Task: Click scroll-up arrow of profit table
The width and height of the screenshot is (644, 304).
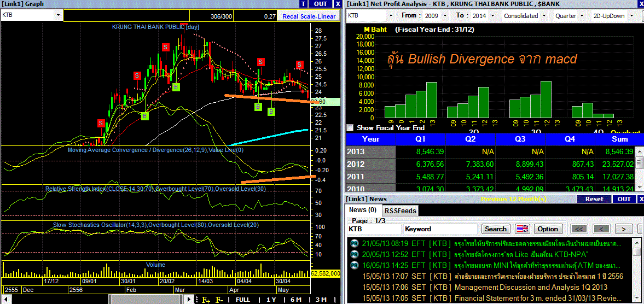Action: click(640, 150)
